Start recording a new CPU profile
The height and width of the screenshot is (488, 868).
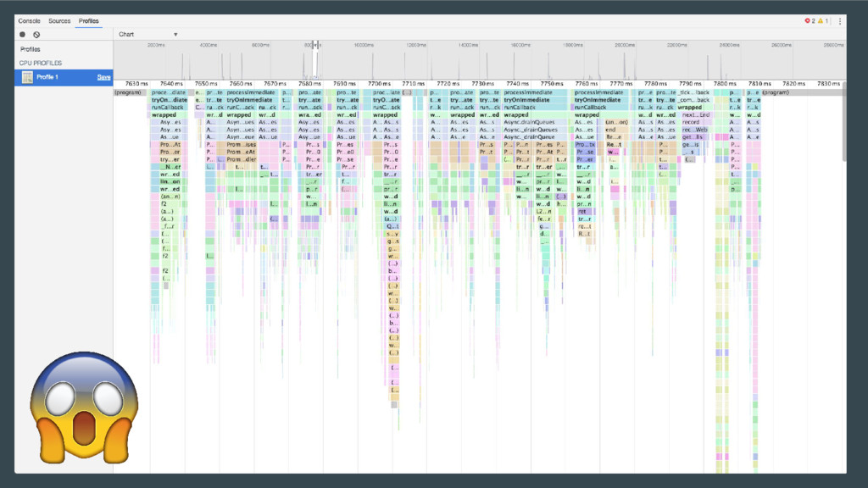(x=23, y=35)
